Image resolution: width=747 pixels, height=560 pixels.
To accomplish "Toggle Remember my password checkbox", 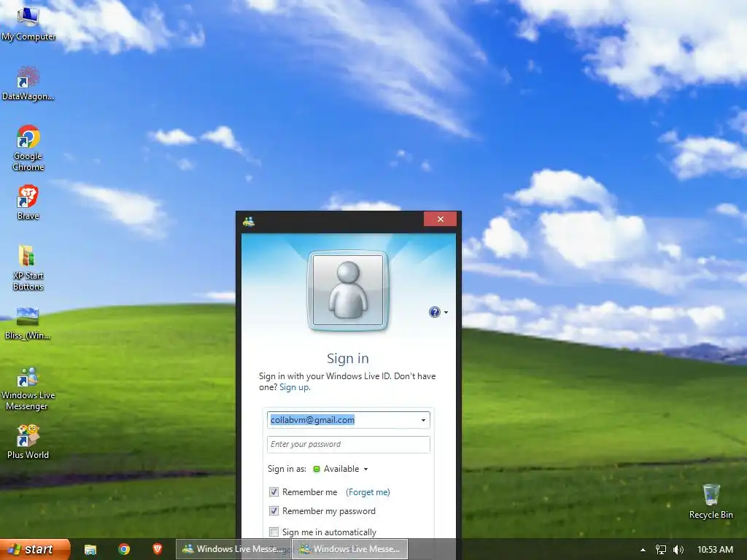I will click(x=274, y=511).
